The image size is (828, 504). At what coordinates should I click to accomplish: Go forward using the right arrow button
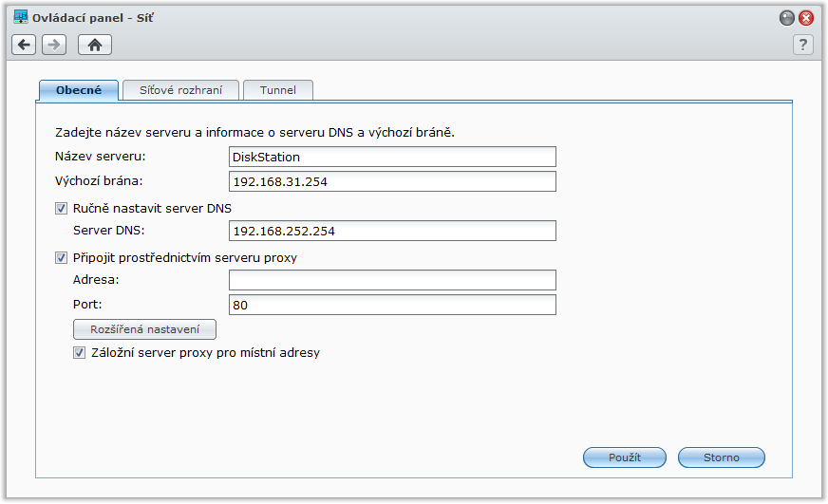[54, 45]
